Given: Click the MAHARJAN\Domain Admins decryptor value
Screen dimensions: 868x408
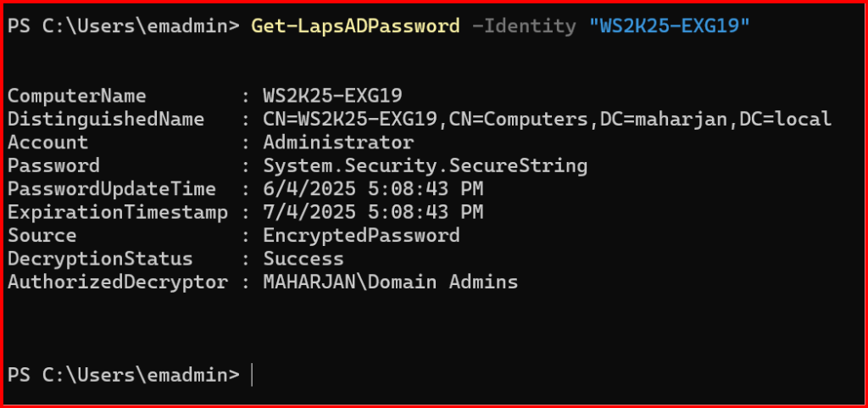Looking at the screenshot, I should [x=391, y=282].
